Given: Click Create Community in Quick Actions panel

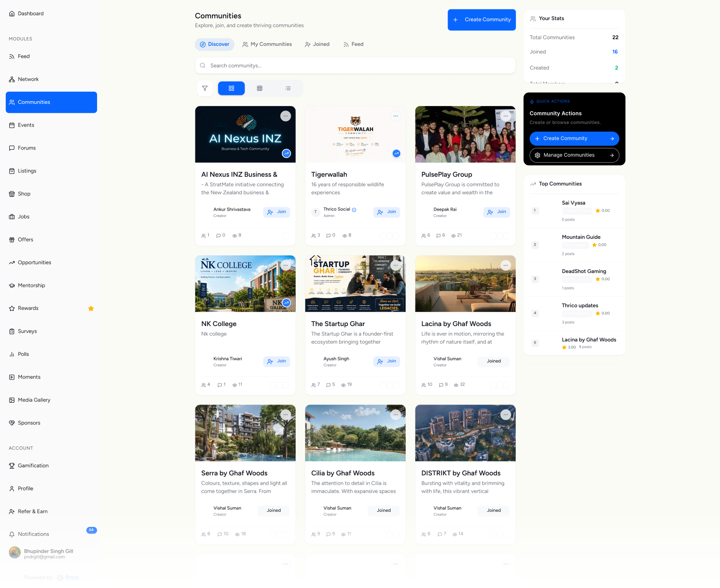Looking at the screenshot, I should coord(574,139).
